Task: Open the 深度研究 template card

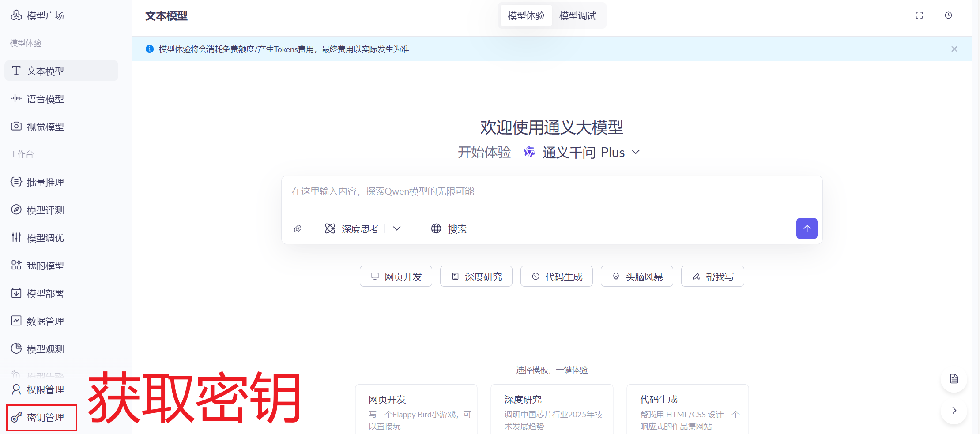Action: pos(552,409)
